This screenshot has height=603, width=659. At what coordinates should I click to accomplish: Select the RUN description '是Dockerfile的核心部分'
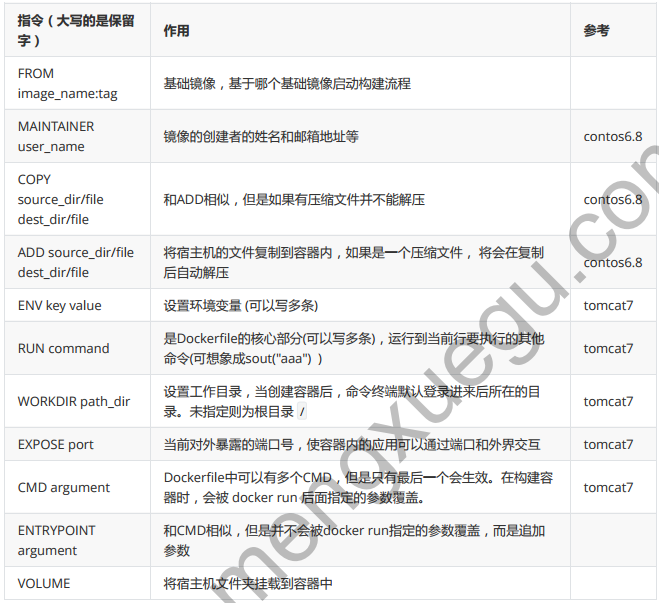click(x=232, y=338)
